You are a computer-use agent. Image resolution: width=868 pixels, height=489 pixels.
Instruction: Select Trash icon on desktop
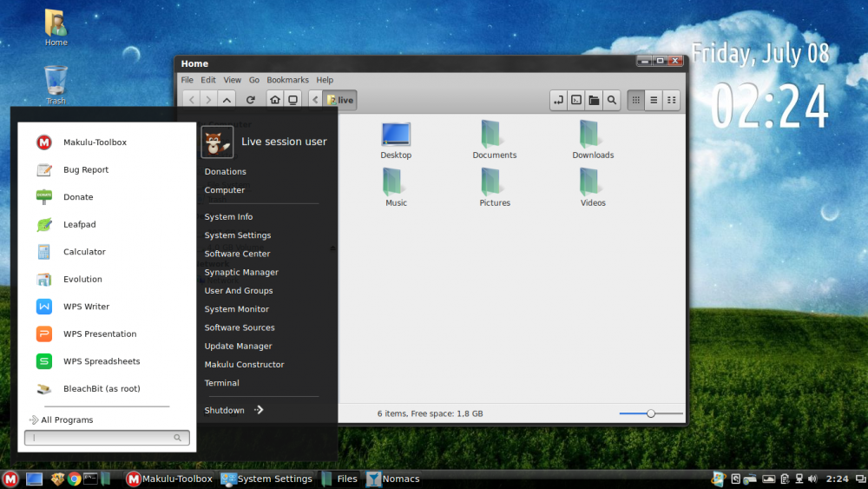click(x=56, y=85)
